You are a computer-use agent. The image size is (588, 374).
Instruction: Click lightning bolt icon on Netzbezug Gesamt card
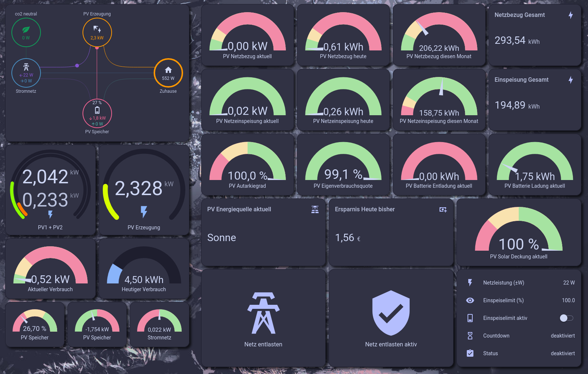click(x=570, y=15)
